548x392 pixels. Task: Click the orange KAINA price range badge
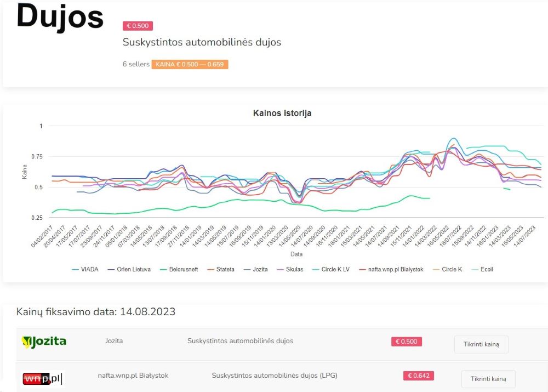pos(190,64)
